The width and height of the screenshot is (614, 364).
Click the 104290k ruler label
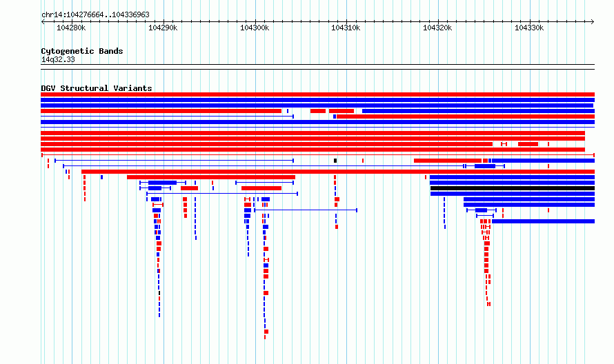(x=163, y=28)
